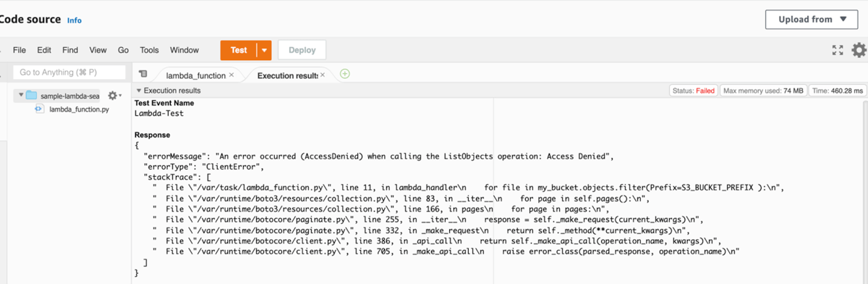Click the Deploy button
Viewport: 868px width, 284px height.
(x=302, y=50)
